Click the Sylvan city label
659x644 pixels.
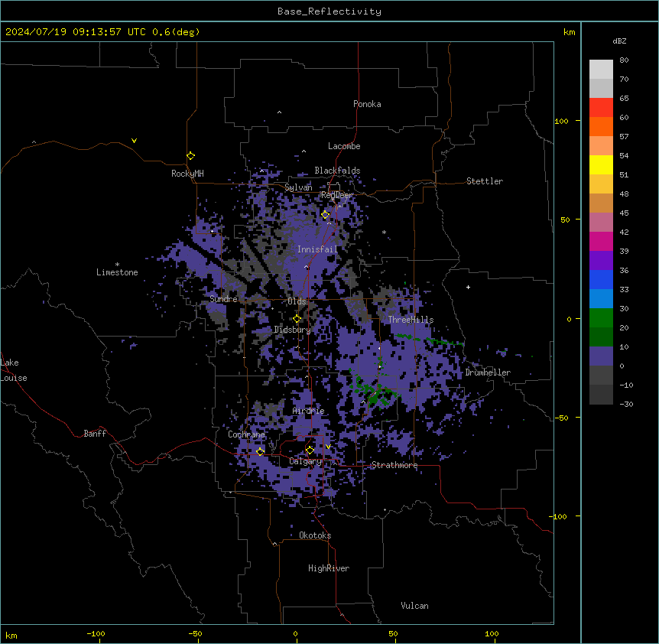coord(298,187)
